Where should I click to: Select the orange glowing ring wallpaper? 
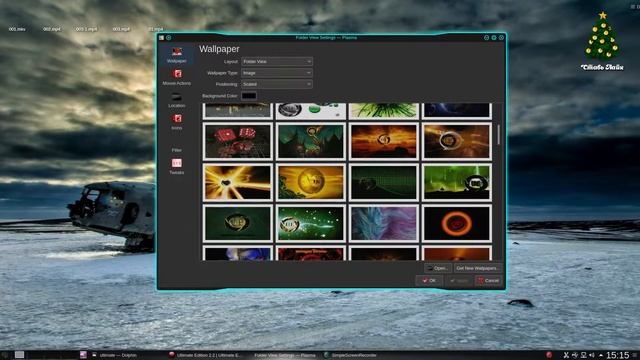point(457,223)
